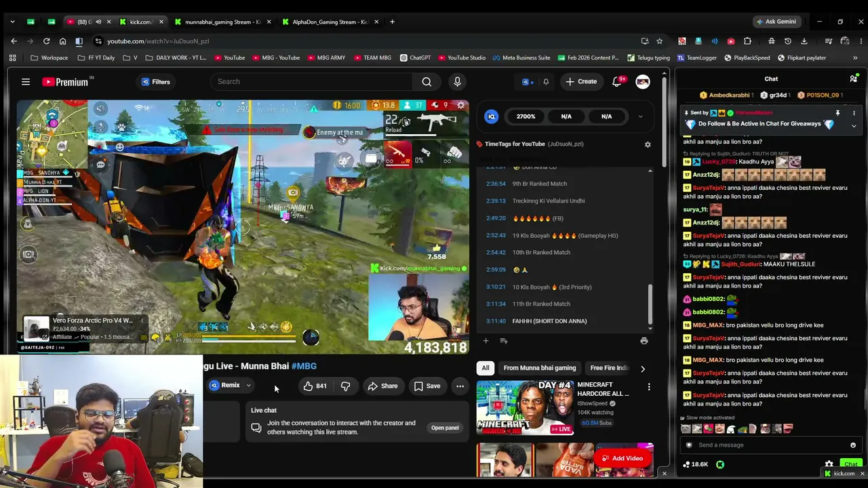868x488 pixels.
Task: Expand the Remix dropdown arrow
Action: pyautogui.click(x=248, y=386)
